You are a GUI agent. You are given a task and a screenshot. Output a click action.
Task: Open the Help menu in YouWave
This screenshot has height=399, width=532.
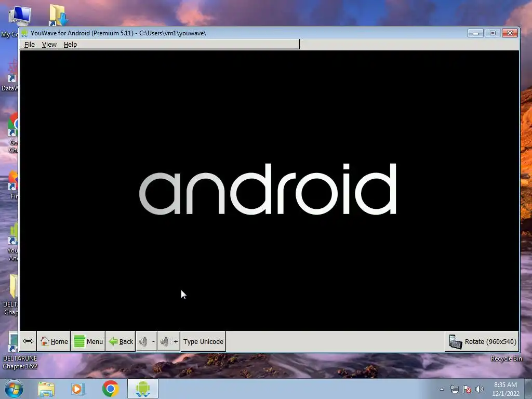[x=70, y=45]
